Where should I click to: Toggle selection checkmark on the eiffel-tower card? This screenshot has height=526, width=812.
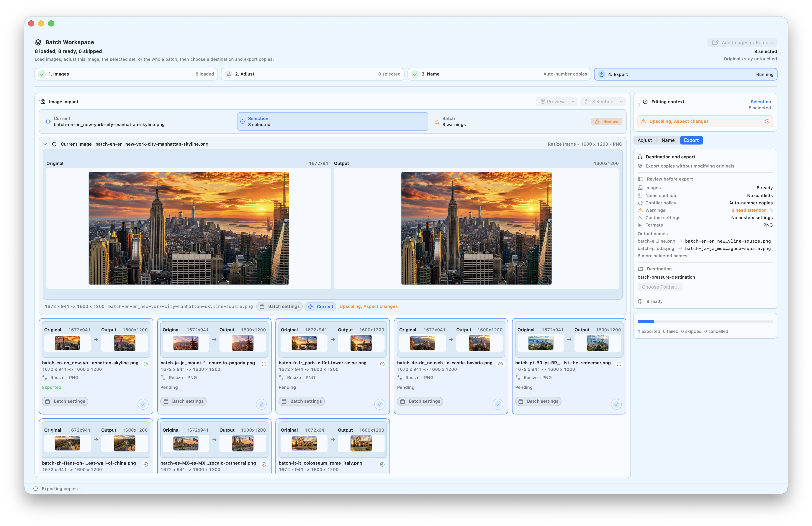click(x=379, y=404)
